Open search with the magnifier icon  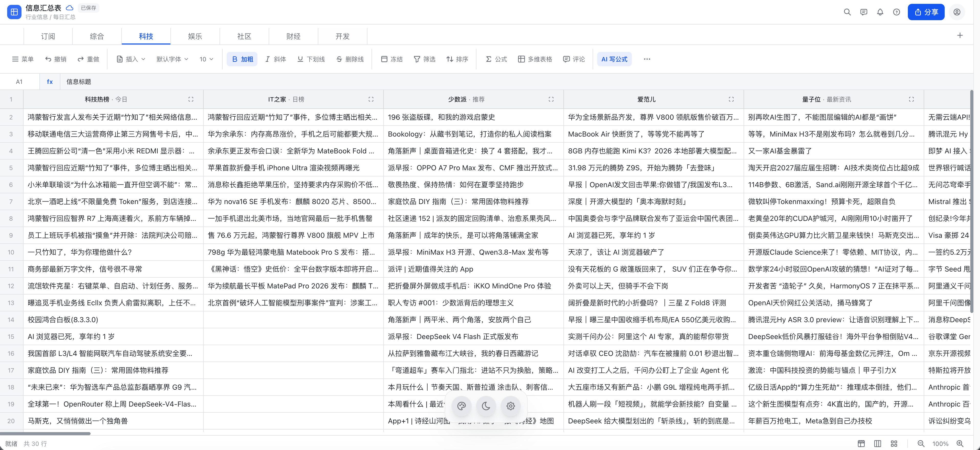(x=847, y=12)
